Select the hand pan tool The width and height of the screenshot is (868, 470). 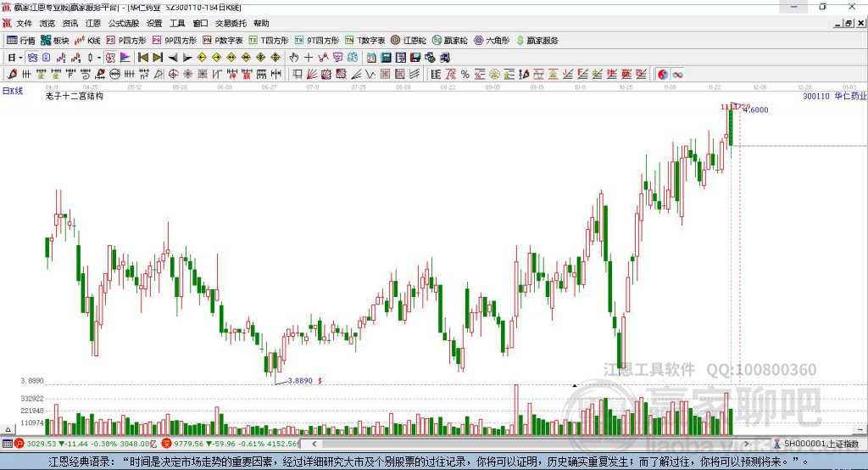294,58
